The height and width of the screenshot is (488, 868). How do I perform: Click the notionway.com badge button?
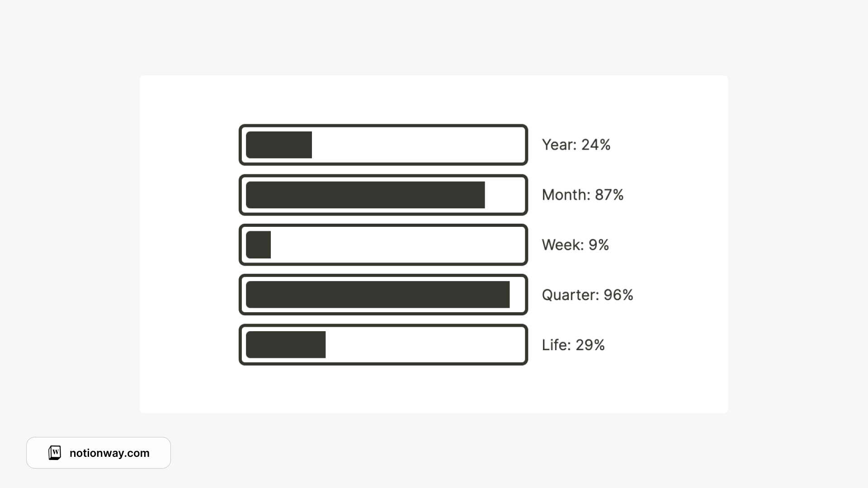[99, 453]
